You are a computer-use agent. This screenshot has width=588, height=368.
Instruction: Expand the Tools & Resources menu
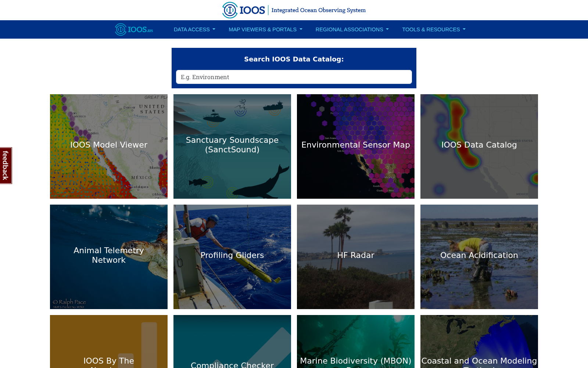click(434, 29)
